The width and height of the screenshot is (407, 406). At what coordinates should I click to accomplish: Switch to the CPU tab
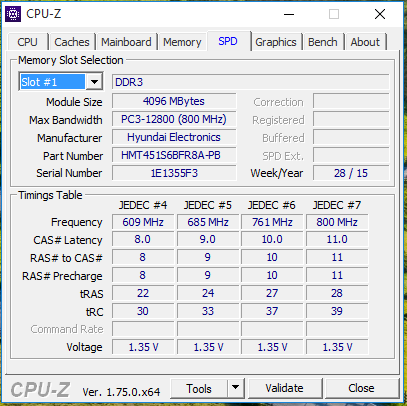click(27, 42)
